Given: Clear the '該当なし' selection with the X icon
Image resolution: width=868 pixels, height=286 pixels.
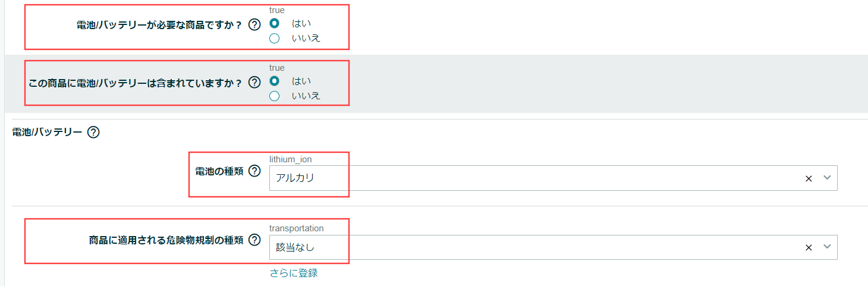Looking at the screenshot, I should click(809, 247).
